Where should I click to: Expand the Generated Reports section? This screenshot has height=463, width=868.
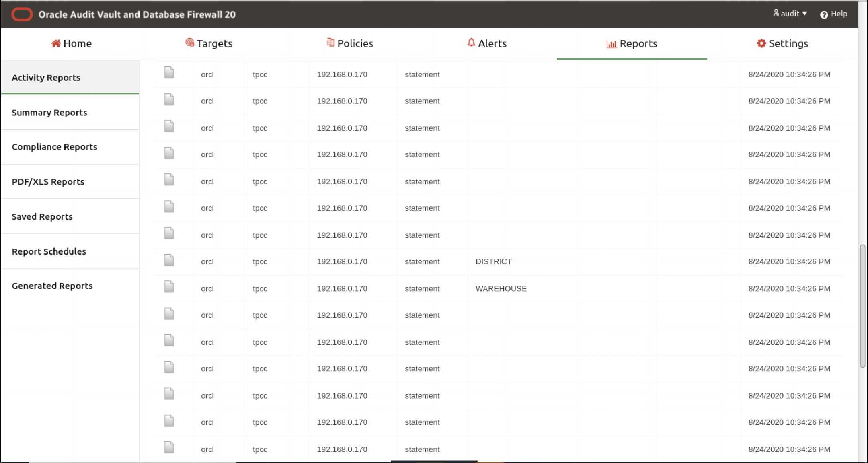point(52,286)
